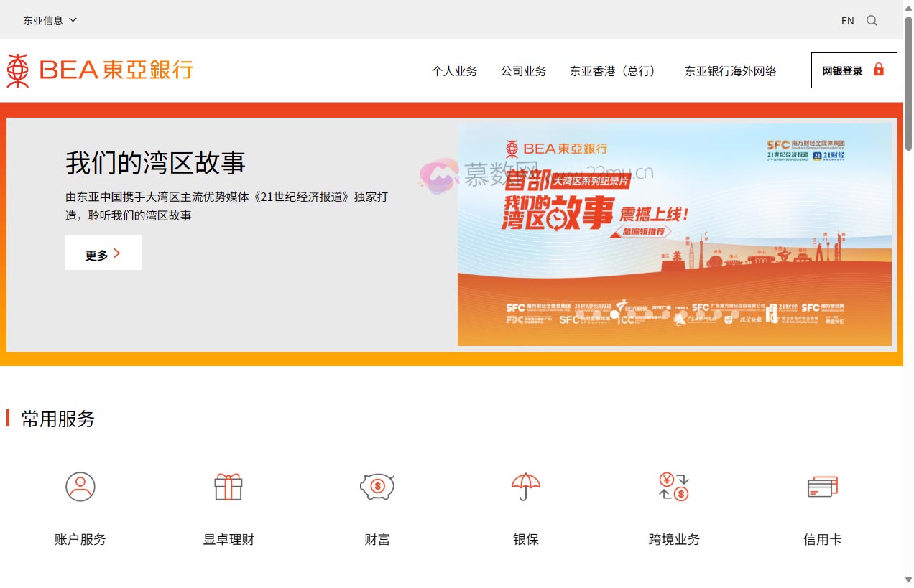This screenshot has height=588, width=914.
Task: Switch to the 个人业务 menu
Action: click(455, 71)
